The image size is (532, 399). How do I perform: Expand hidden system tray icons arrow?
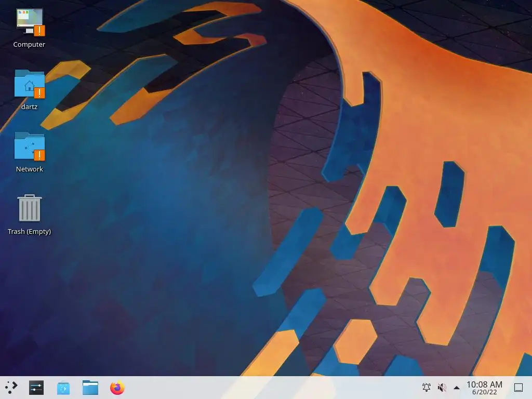457,388
